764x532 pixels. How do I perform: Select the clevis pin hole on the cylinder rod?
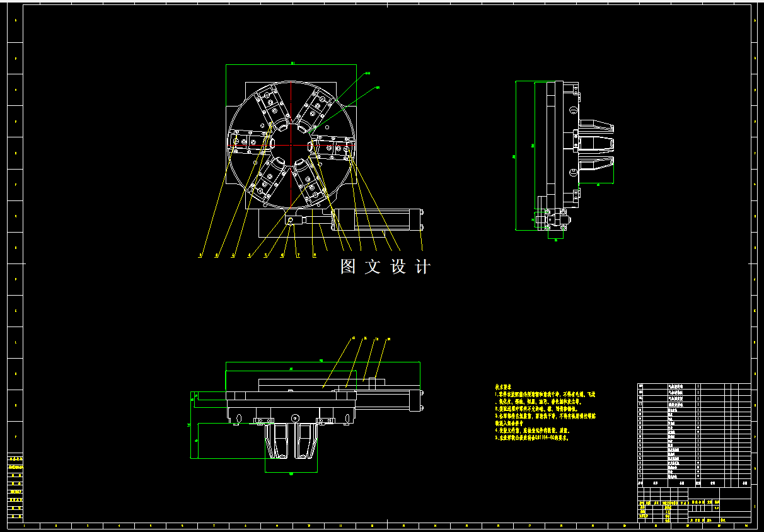(290, 221)
